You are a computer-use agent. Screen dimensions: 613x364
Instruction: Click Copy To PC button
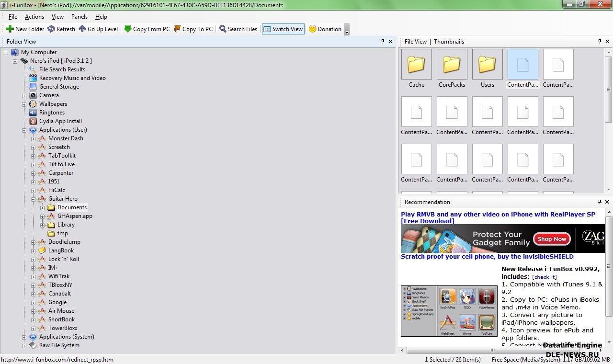point(193,29)
